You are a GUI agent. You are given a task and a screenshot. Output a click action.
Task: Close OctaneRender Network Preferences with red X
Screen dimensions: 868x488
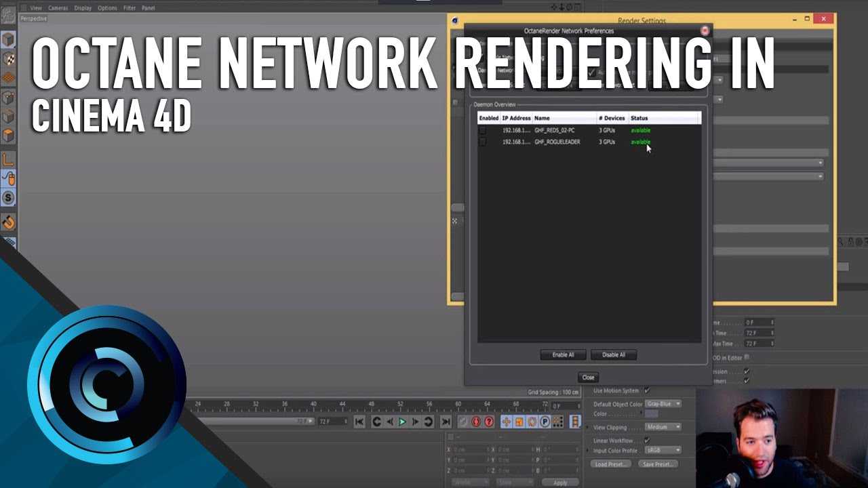tap(705, 30)
